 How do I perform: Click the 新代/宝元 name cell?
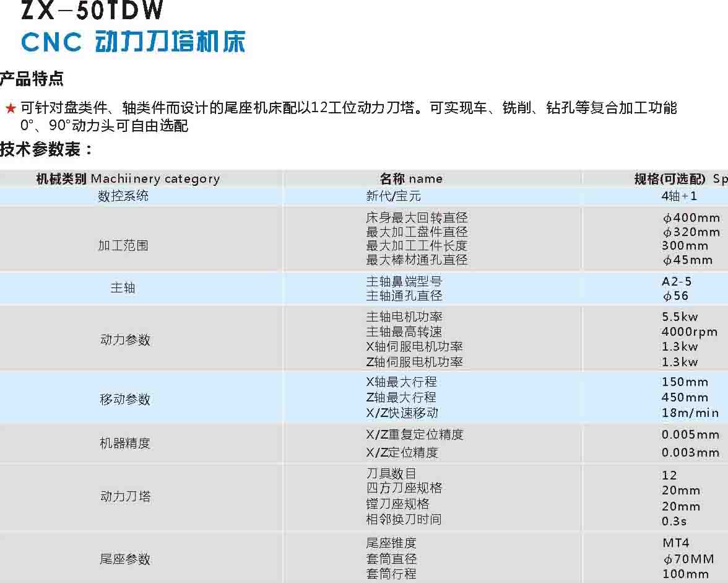click(x=393, y=196)
